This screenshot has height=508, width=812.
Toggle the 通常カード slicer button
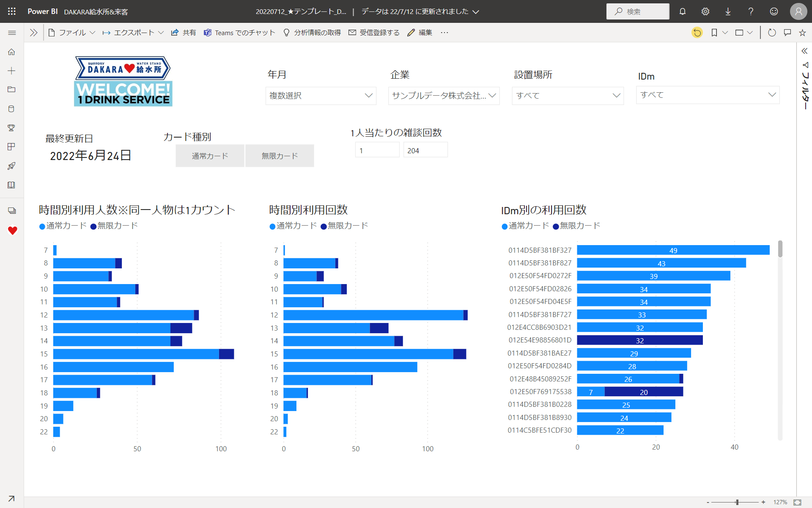(210, 156)
